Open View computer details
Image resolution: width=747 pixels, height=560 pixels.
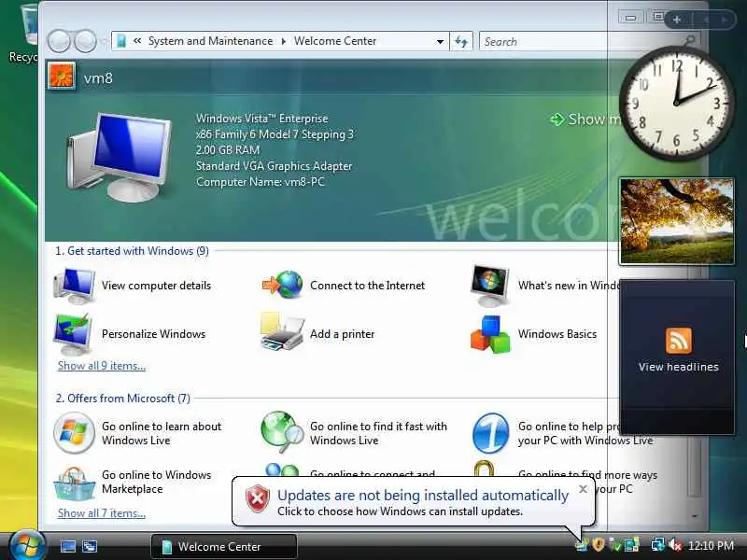[133, 286]
